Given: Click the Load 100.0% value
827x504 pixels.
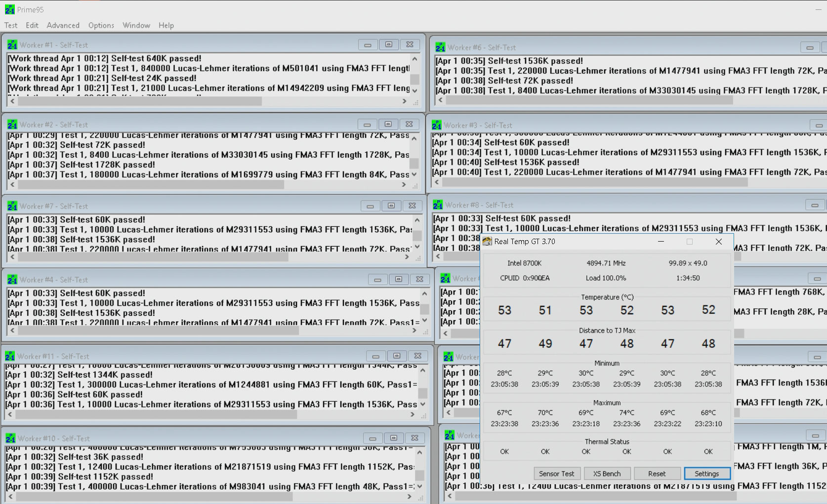Looking at the screenshot, I should (606, 278).
